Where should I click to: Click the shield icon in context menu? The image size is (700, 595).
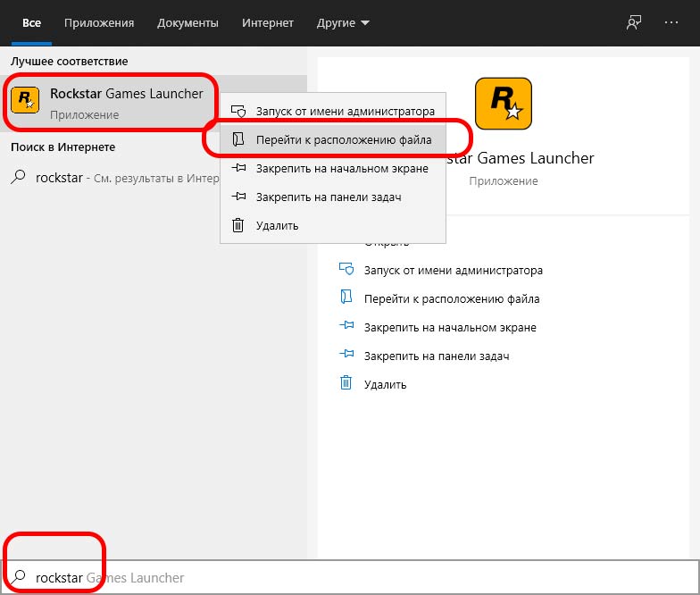[x=238, y=111]
